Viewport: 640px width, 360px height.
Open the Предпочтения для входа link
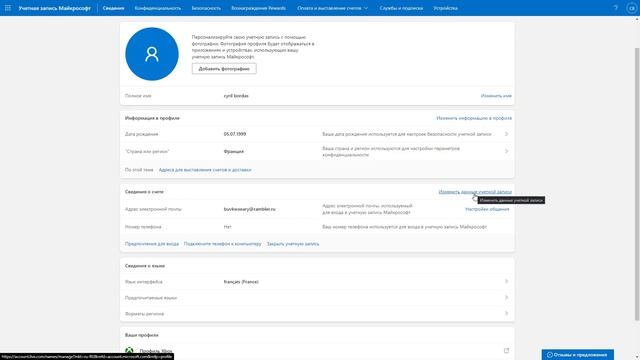tap(152, 244)
